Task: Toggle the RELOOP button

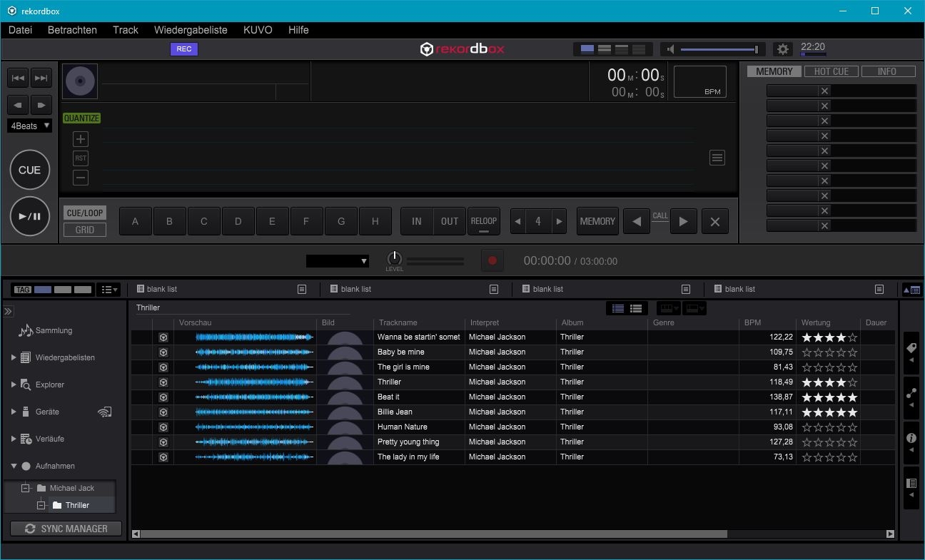Action: [483, 221]
